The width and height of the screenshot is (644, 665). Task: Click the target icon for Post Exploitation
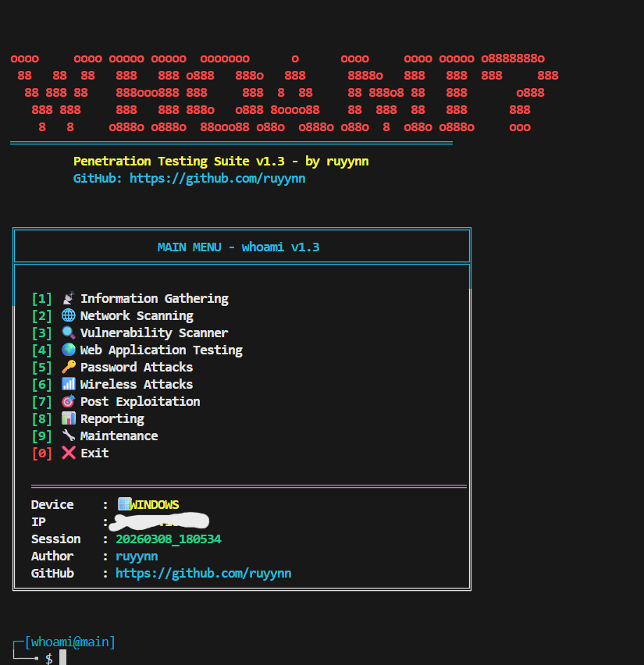coord(69,402)
